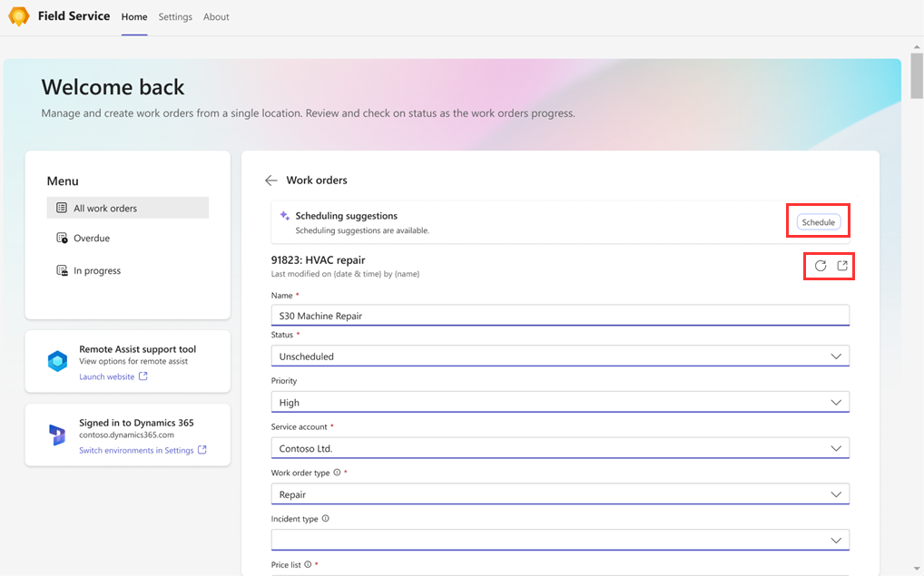Open the Status dropdown showing Unscheduled
The height and width of the screenshot is (576, 924).
click(x=560, y=356)
